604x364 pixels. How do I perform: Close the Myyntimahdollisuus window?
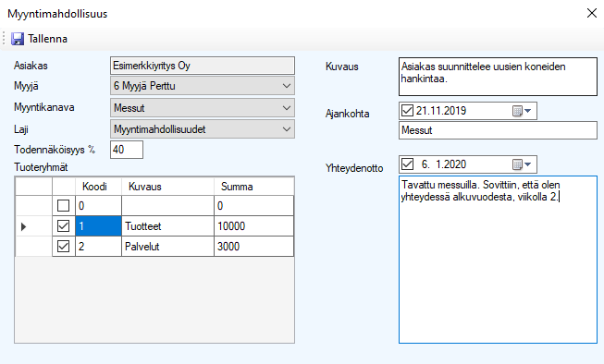coord(592,13)
